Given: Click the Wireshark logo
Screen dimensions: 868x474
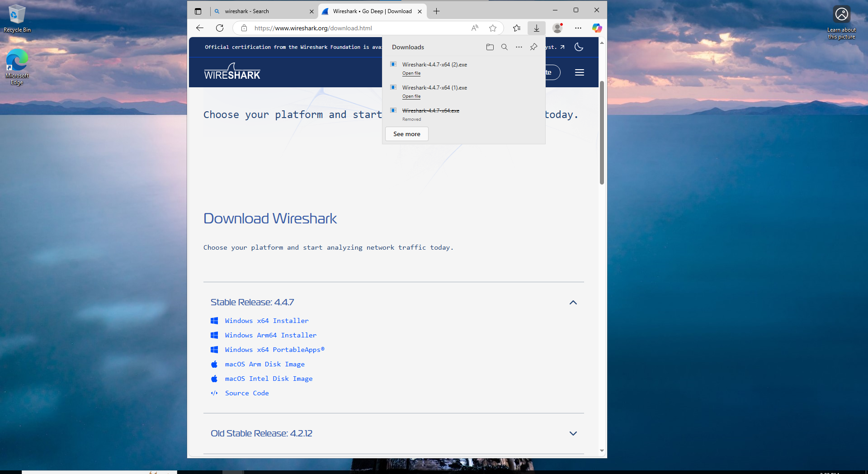Looking at the screenshot, I should tap(232, 72).
